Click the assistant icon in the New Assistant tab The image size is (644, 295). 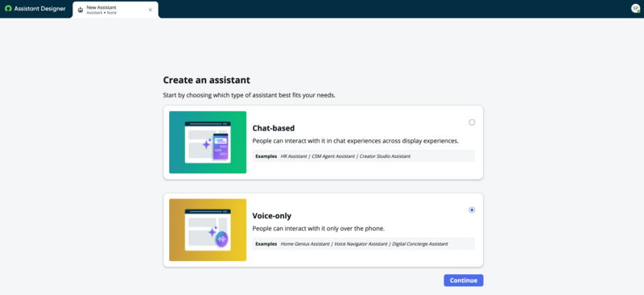tap(80, 10)
